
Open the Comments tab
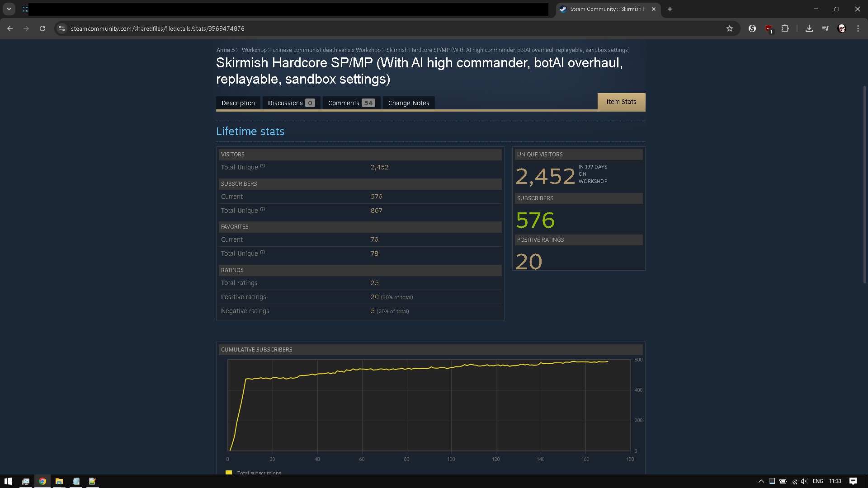(351, 103)
